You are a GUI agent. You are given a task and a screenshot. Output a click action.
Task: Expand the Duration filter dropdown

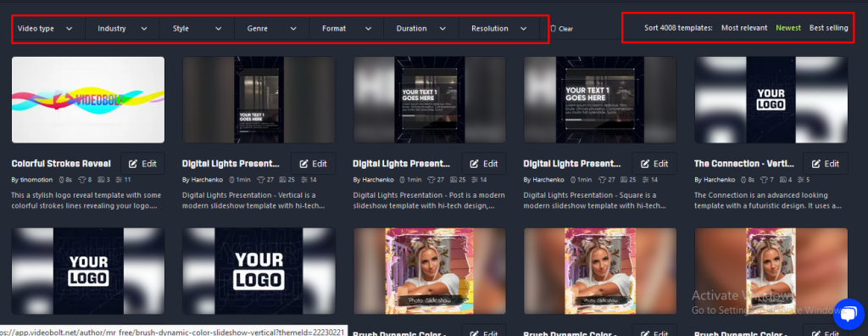(421, 28)
